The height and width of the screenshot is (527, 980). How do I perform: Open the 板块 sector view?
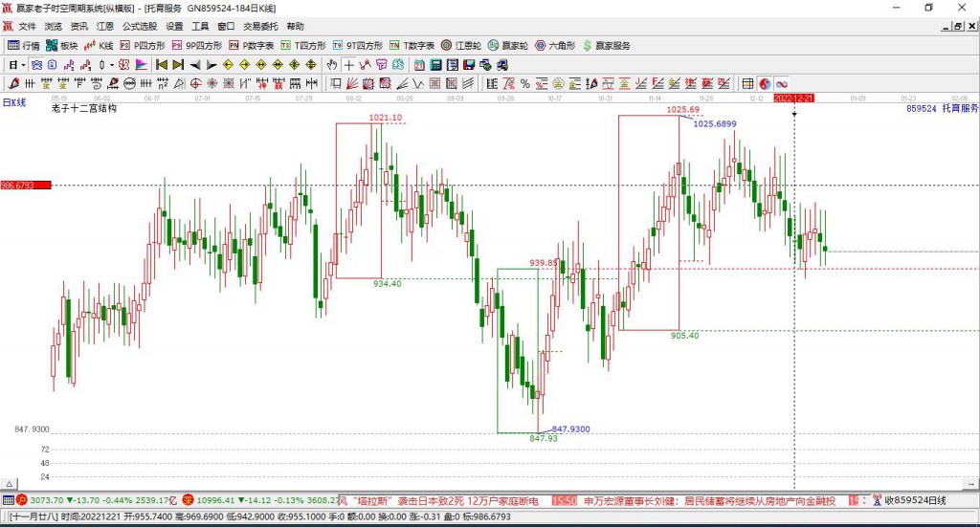(61, 46)
